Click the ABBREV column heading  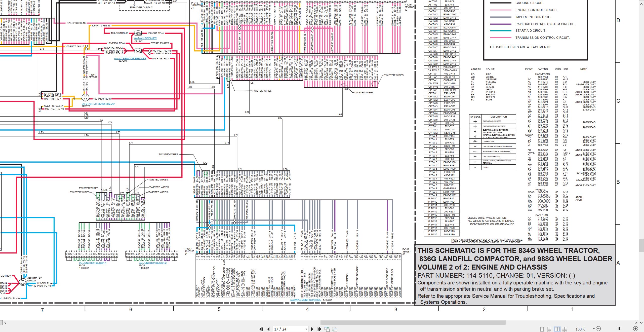point(476,69)
